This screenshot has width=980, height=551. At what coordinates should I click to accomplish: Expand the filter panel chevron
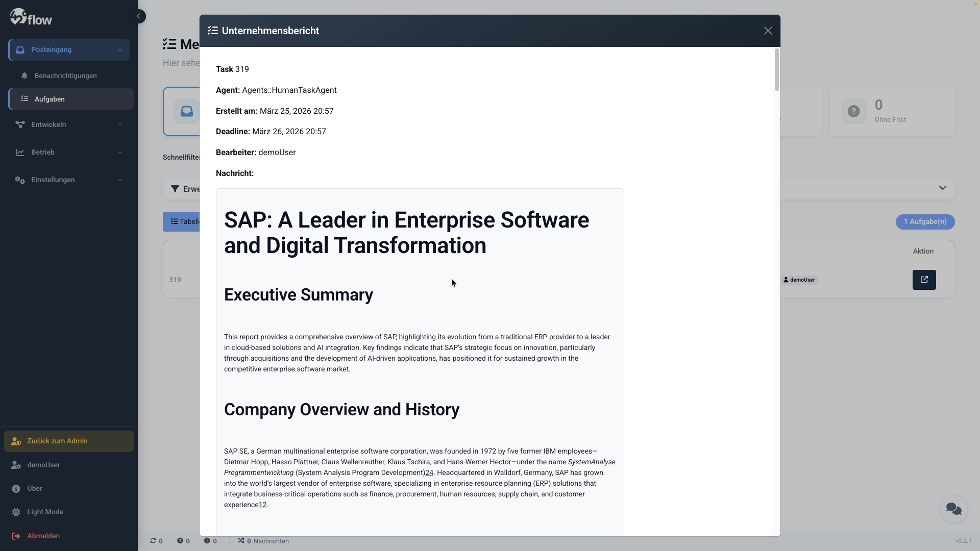(x=942, y=188)
